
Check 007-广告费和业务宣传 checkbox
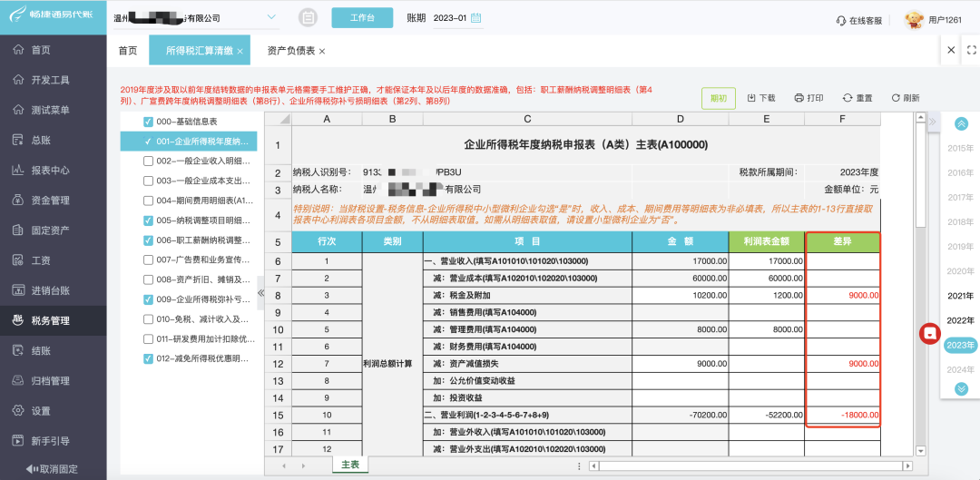[148, 260]
